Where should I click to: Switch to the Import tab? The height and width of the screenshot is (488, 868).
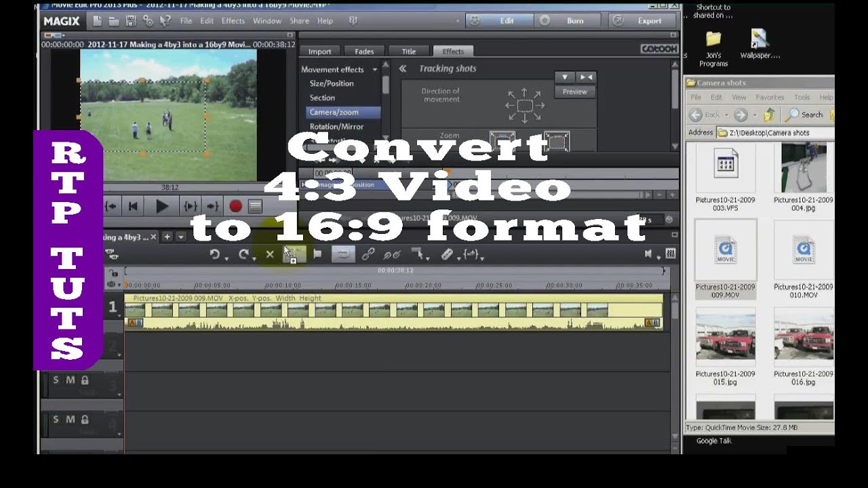[320, 52]
